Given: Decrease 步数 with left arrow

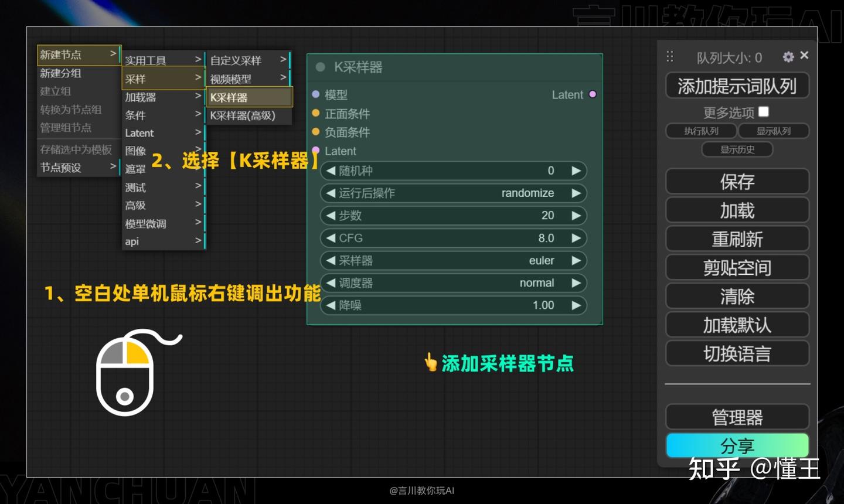Looking at the screenshot, I should [331, 215].
